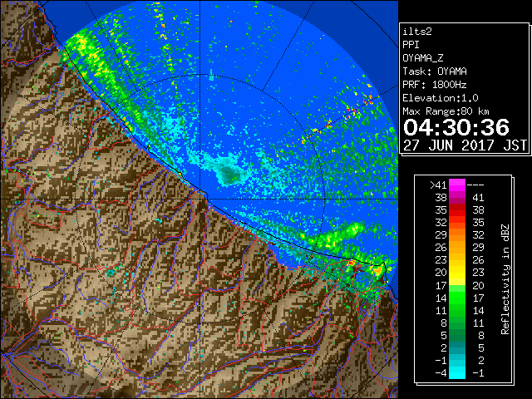The width and height of the screenshot is (532, 399).
Task: Click the red 35 dBZ legend swatch
Action: click(x=457, y=210)
